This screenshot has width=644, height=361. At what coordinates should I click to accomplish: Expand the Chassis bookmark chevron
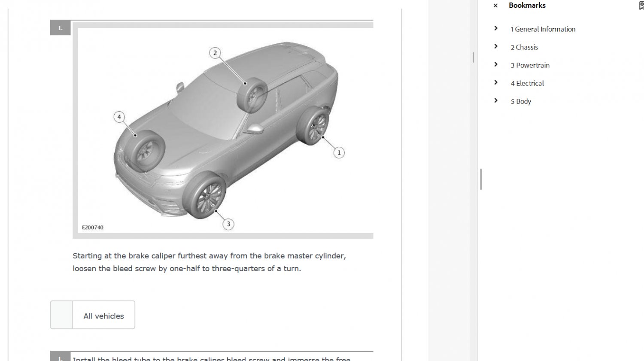(496, 46)
